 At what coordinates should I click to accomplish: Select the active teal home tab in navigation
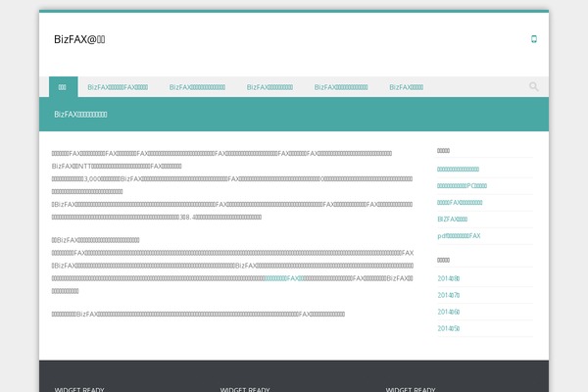point(64,87)
